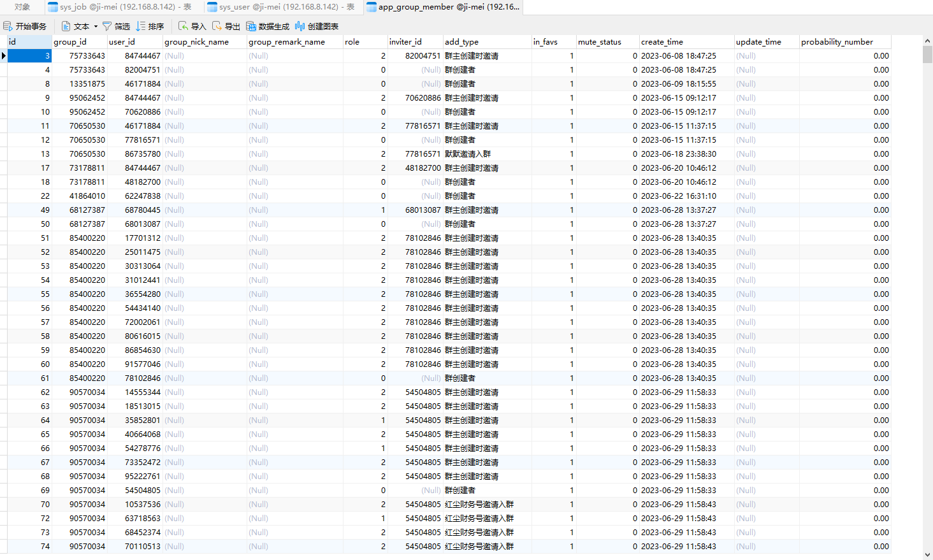The image size is (933, 560).
Task: Open the 数据生成 data generation tool
Action: (251, 26)
